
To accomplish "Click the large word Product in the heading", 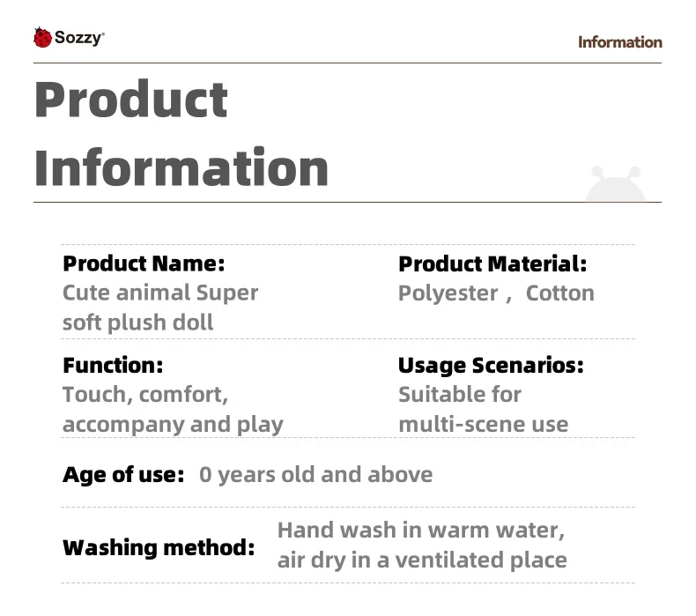I will [131, 100].
